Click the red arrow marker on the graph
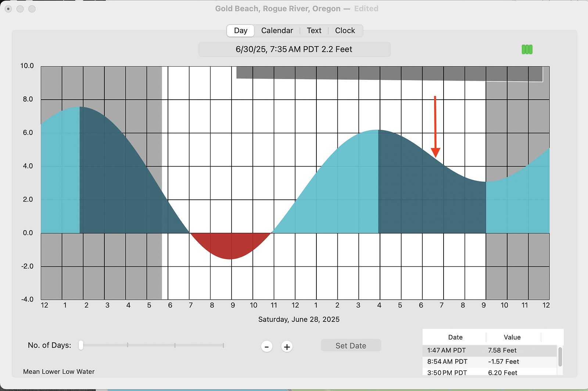The height and width of the screenshot is (391, 588). 435,127
